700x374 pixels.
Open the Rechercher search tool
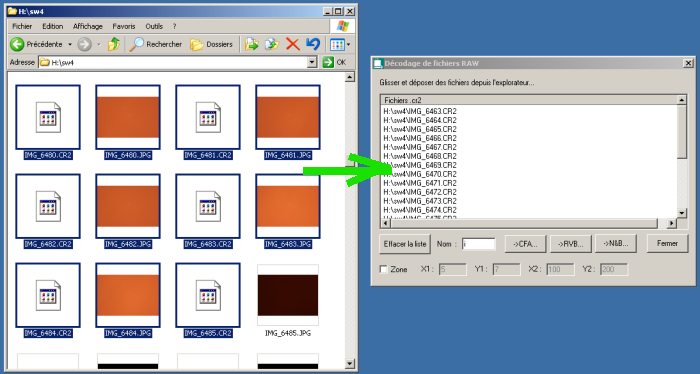pos(155,44)
